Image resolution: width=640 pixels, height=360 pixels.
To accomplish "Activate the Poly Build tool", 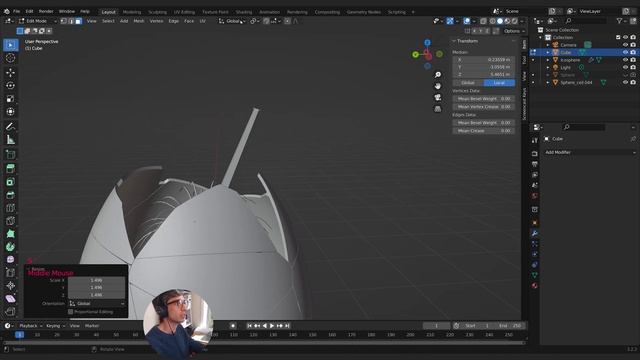I will [11, 234].
